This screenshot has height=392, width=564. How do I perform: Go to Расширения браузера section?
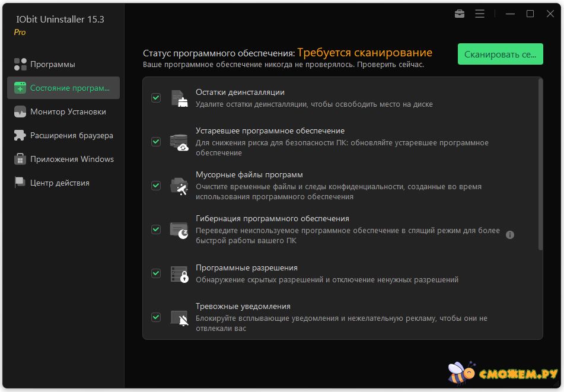(x=71, y=135)
